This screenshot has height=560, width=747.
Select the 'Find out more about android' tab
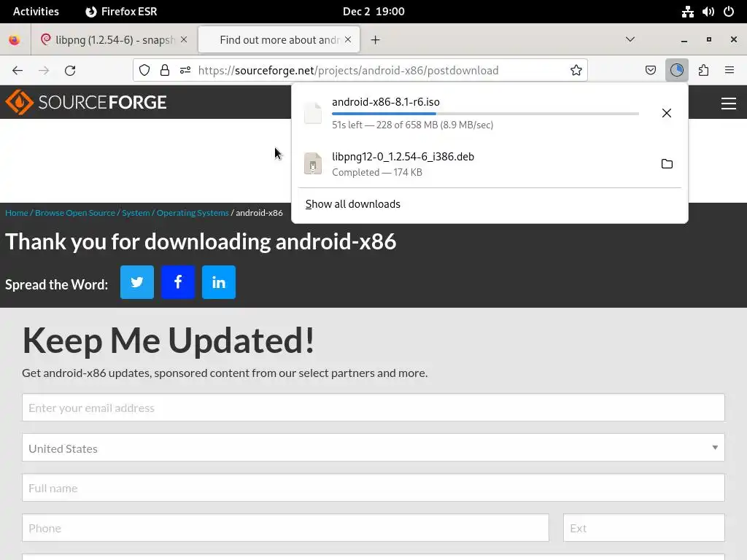(x=279, y=39)
